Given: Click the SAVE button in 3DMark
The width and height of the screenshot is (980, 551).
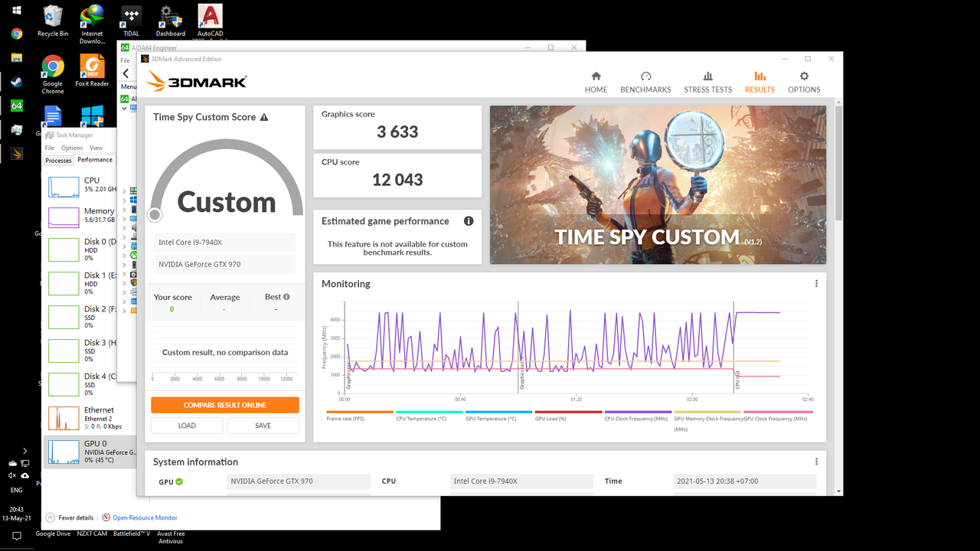Looking at the screenshot, I should coord(263,425).
